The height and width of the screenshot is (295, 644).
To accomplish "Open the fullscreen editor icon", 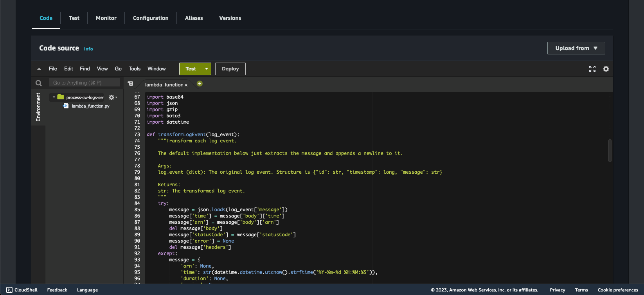I will click(592, 69).
